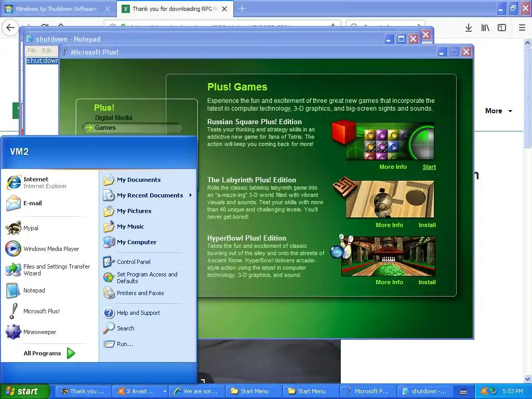Click the on-screen keyboard tray icon
Viewport: 532px width, 399px height.
click(x=463, y=392)
